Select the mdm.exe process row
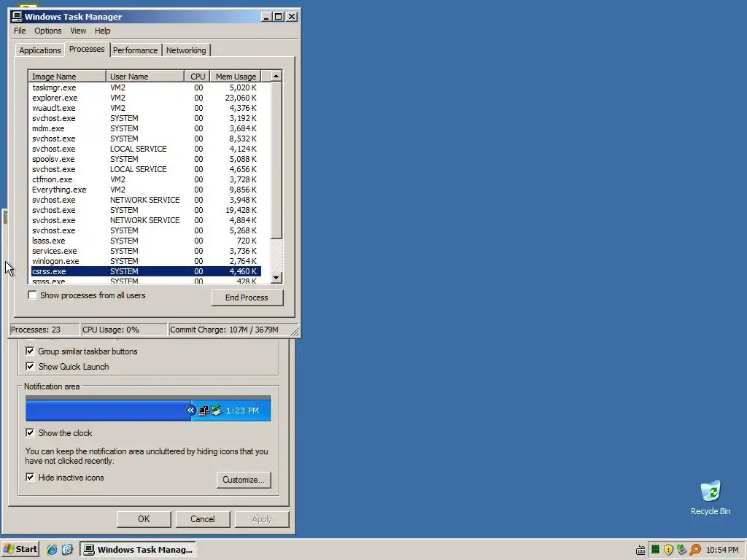The width and height of the screenshot is (747, 560). coord(145,128)
